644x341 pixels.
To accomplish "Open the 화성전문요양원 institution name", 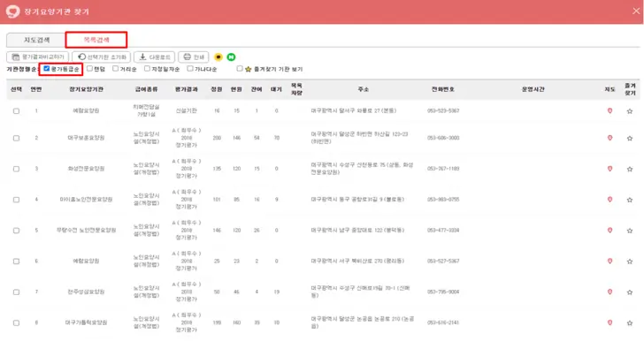I will click(87, 169).
